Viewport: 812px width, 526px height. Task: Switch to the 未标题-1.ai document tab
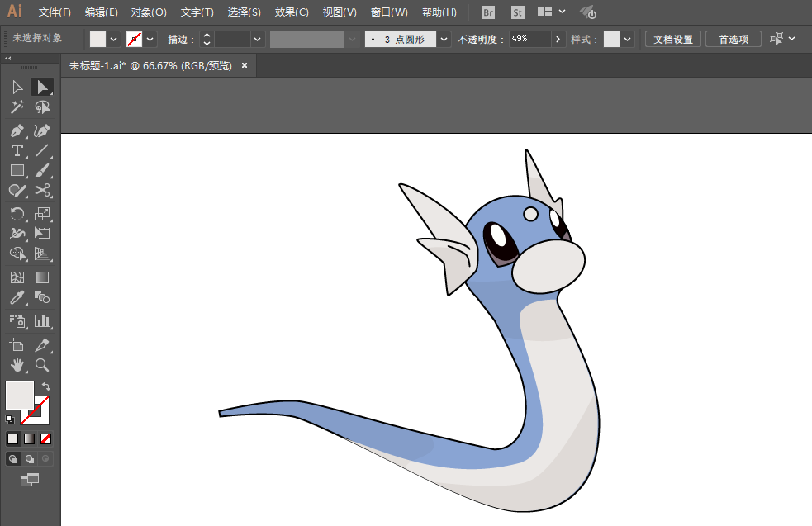tap(150, 66)
